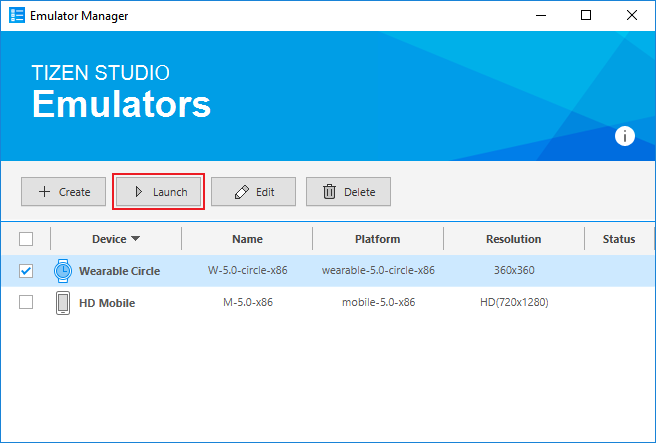
Task: Click the '360x360' resolution cell
Action: tap(514, 270)
